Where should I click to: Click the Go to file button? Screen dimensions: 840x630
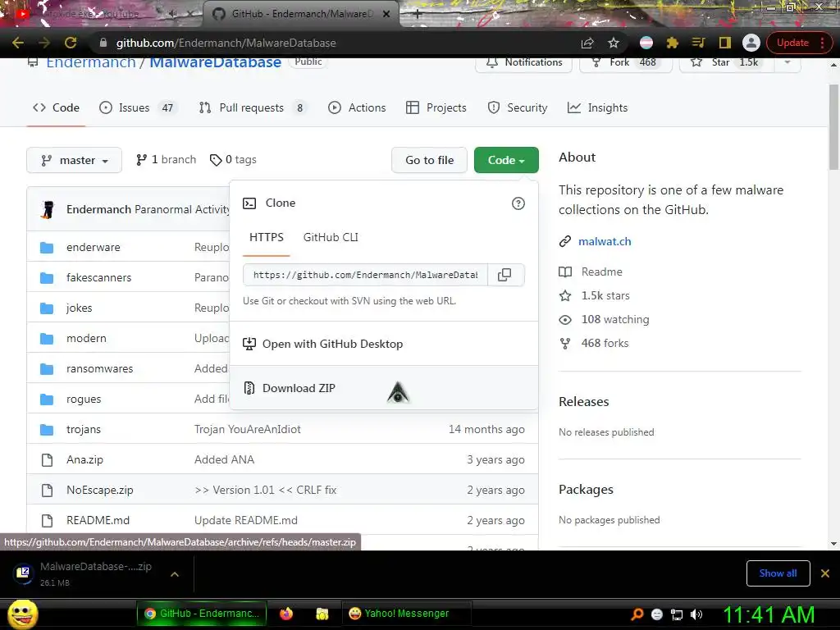click(x=429, y=160)
